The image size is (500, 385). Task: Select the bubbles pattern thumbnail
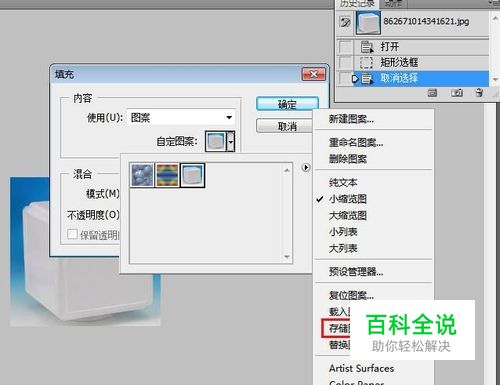142,175
